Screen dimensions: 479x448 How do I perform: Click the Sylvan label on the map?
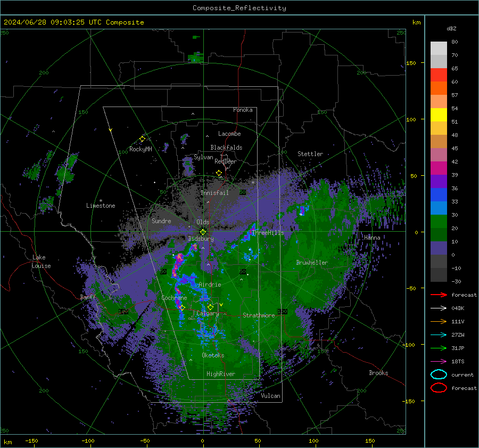[203, 157]
